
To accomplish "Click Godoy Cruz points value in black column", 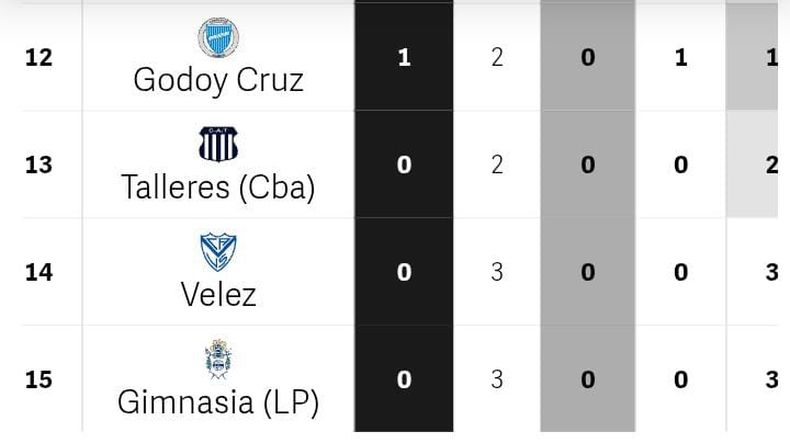I will pyautogui.click(x=404, y=57).
